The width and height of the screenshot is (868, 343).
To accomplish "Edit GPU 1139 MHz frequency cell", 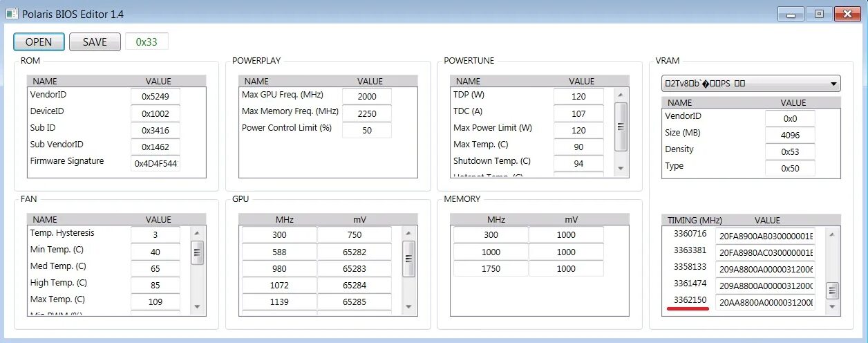I will coord(279,302).
